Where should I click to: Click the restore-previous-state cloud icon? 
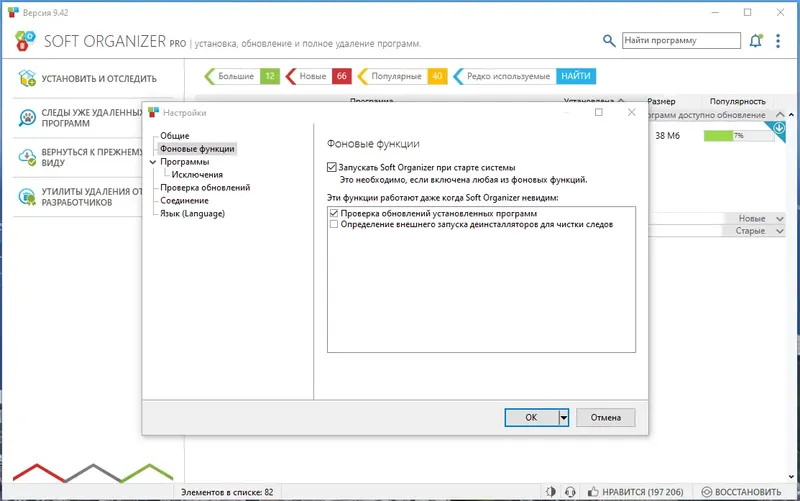[27, 157]
